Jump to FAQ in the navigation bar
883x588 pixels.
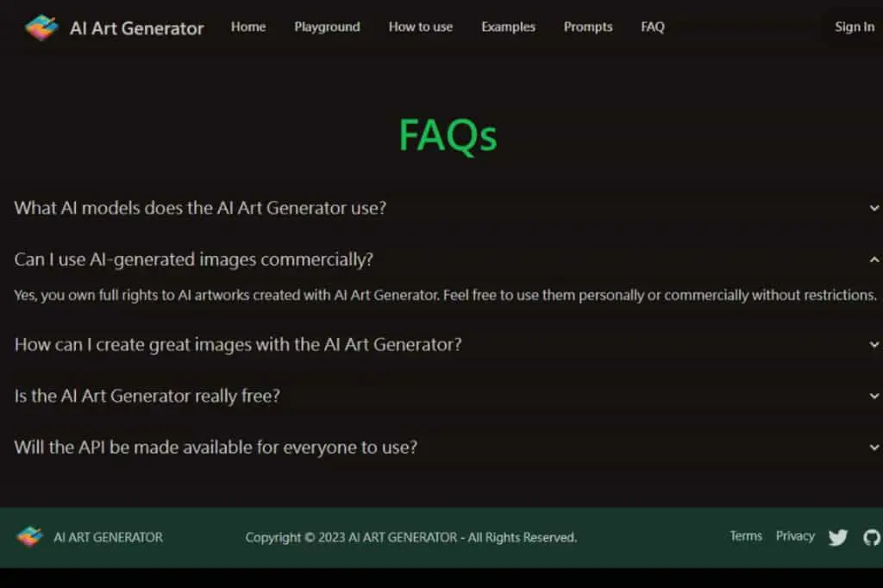pos(653,27)
